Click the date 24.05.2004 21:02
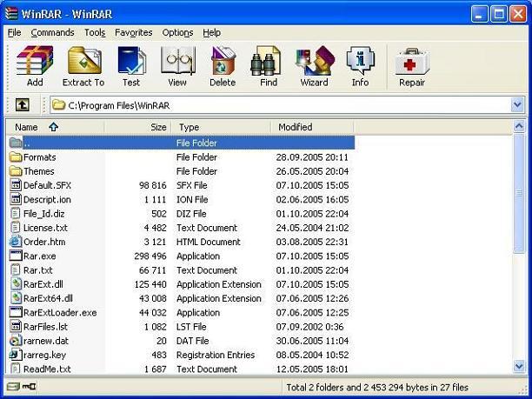This screenshot has height=399, width=532. (312, 228)
